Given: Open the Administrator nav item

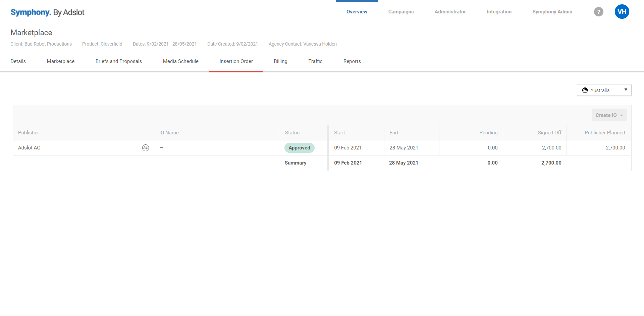Looking at the screenshot, I should coord(450,12).
